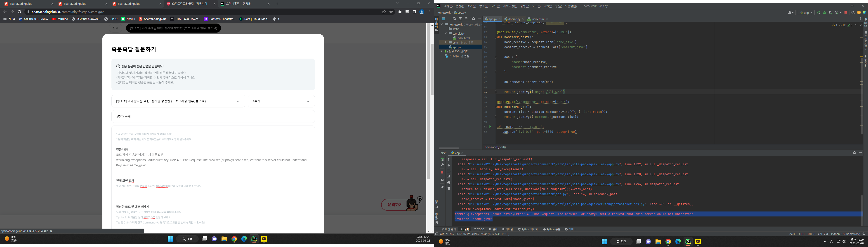The image size is (868, 247).
Task: Toggle the Run tool window button in bottom bar
Action: [x=465, y=229]
